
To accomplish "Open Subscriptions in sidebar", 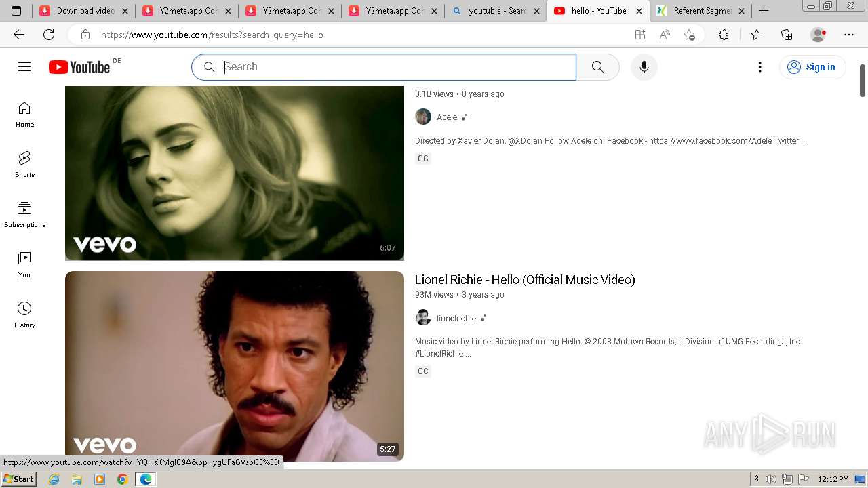I will coord(24,216).
